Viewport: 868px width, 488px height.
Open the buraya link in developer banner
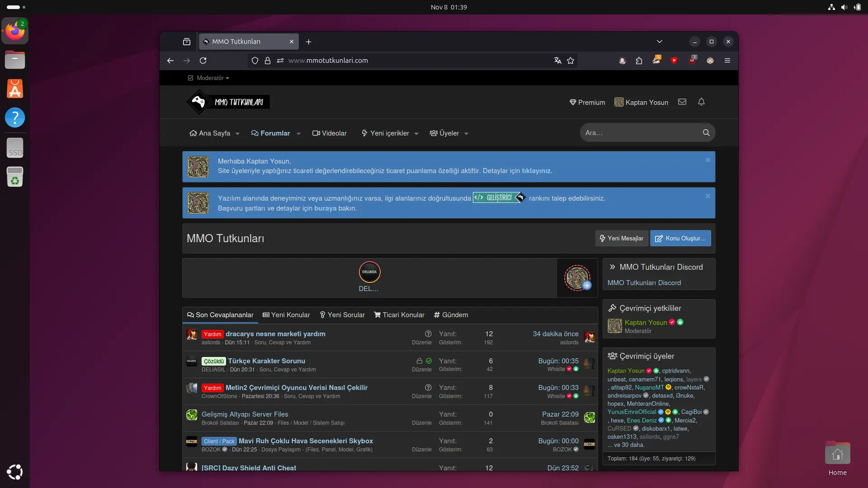pyautogui.click(x=325, y=208)
